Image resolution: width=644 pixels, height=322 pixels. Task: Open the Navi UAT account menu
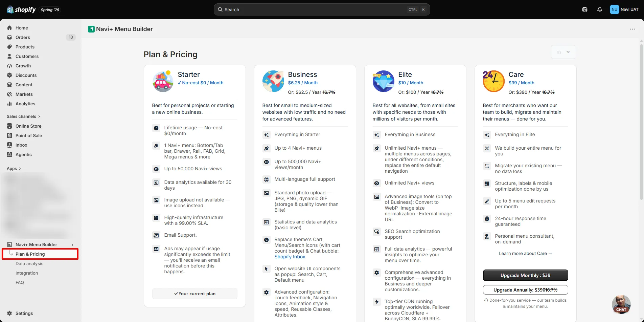[x=624, y=9]
